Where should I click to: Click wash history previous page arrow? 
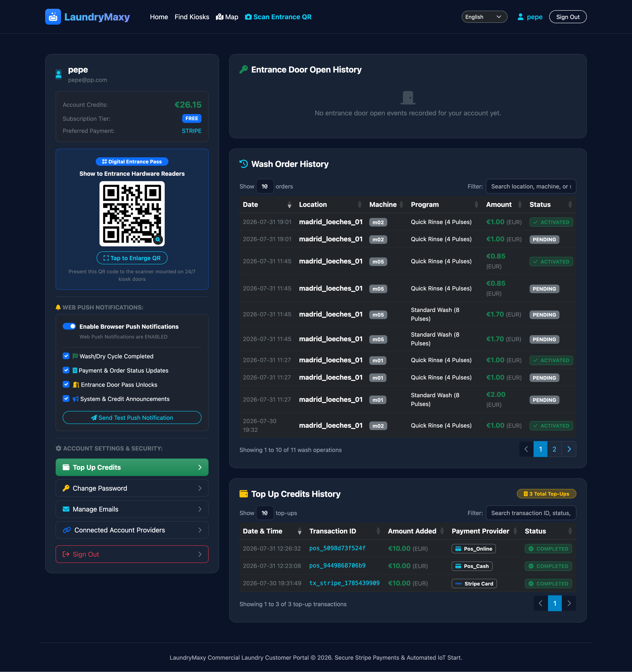click(526, 449)
